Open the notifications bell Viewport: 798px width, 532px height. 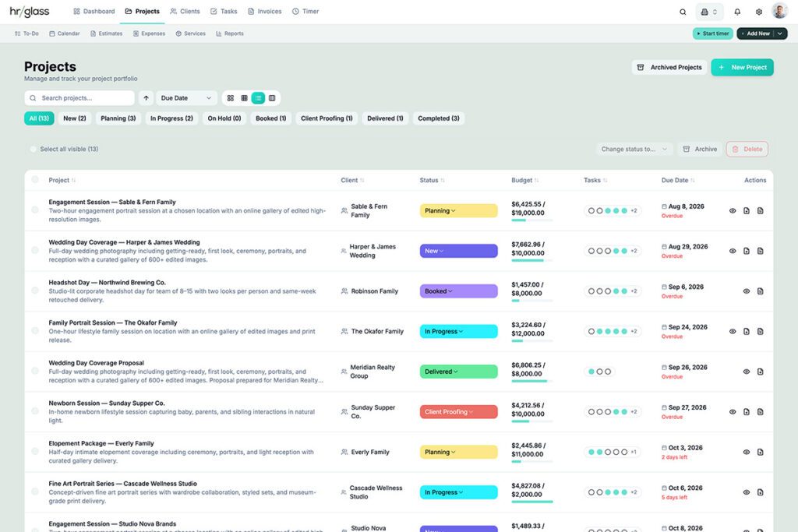pyautogui.click(x=737, y=12)
